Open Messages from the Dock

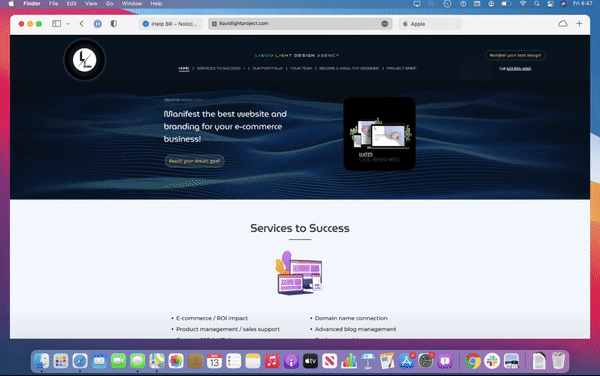tap(137, 361)
